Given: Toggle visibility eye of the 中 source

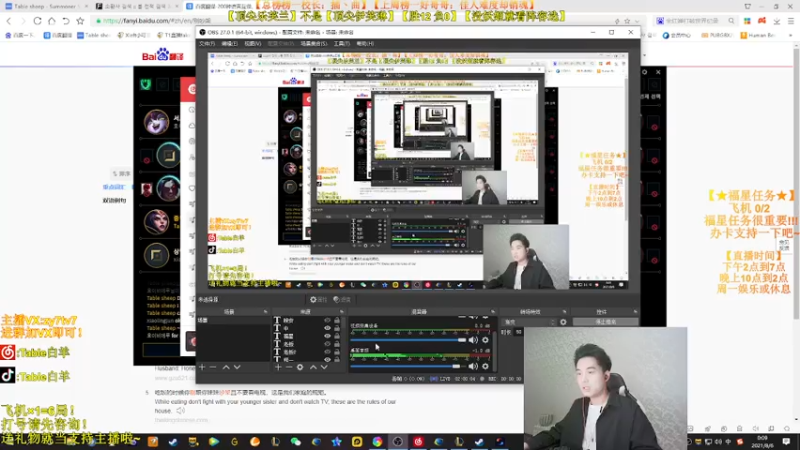Looking at the screenshot, I should [328, 328].
